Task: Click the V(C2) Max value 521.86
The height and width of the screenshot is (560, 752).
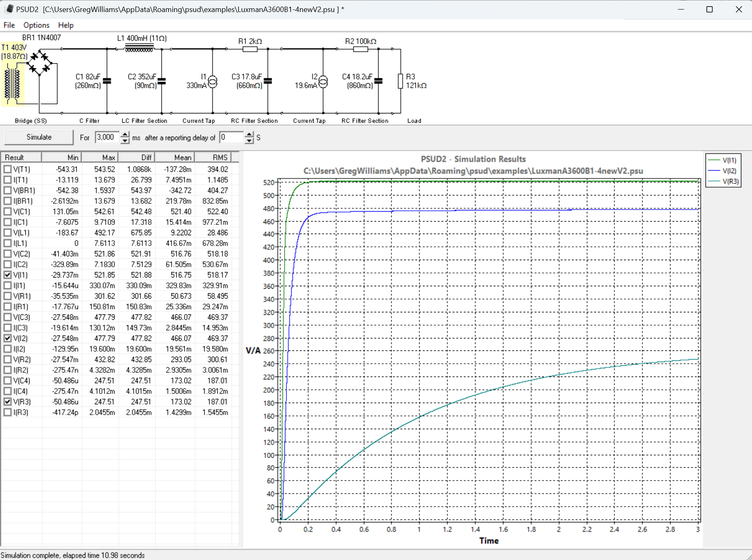Action: pos(105,254)
